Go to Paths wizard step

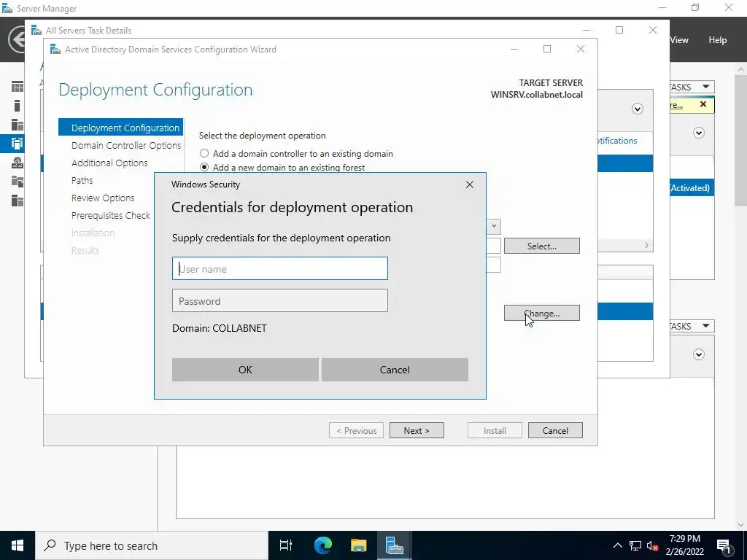point(82,181)
